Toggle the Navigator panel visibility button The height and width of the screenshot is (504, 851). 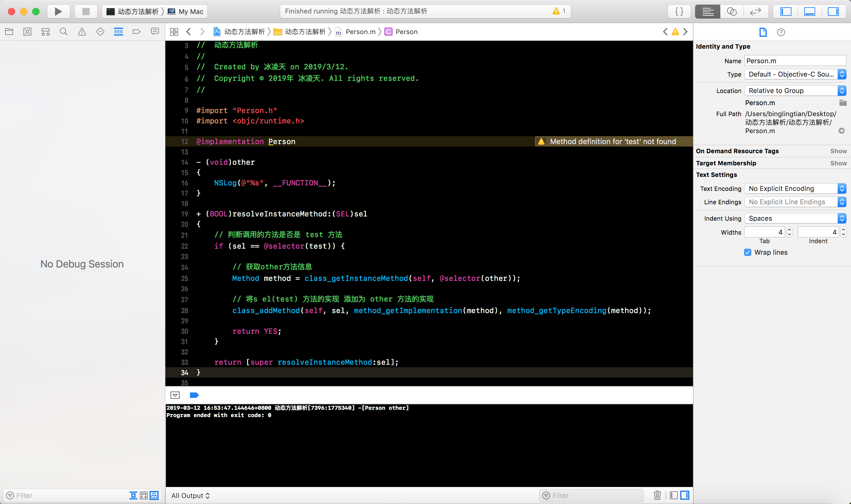tap(786, 12)
